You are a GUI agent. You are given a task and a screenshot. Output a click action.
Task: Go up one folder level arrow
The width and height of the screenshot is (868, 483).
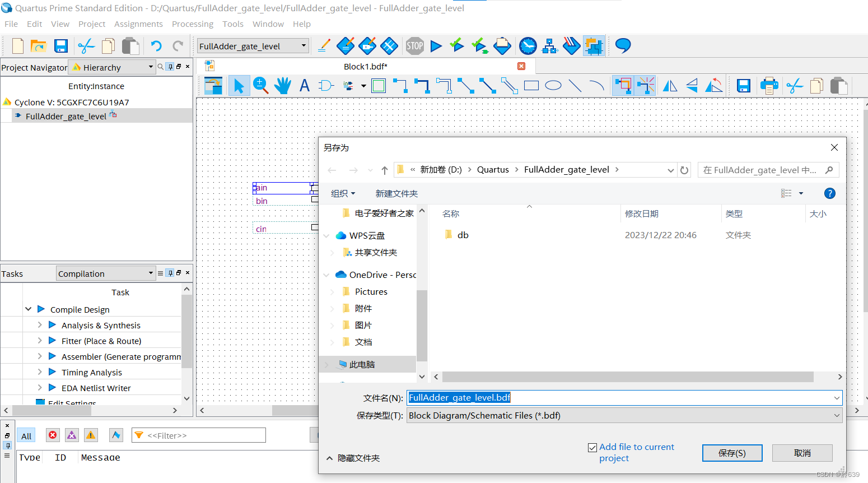[x=385, y=170]
